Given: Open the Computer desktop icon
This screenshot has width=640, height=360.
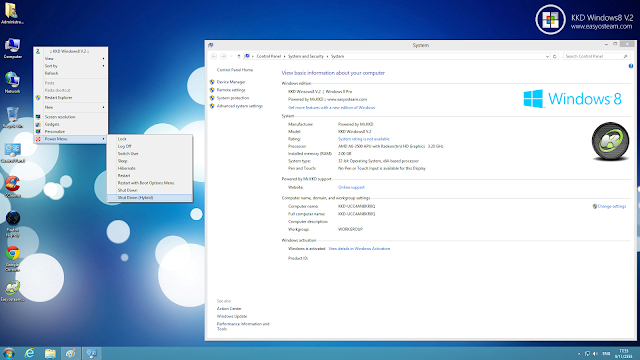Looking at the screenshot, I should click(12, 49).
